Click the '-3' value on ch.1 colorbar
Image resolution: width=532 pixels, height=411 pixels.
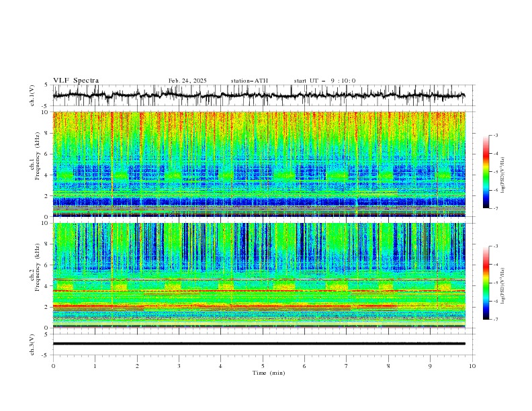click(496, 135)
